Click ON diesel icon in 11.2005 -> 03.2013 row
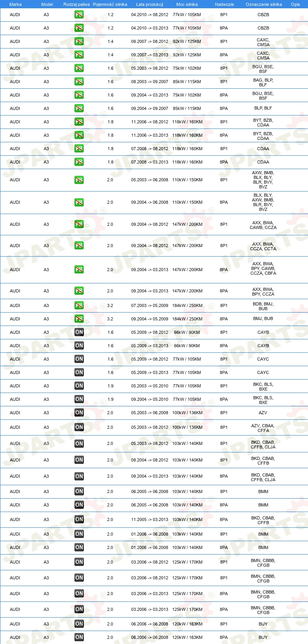 79,519
